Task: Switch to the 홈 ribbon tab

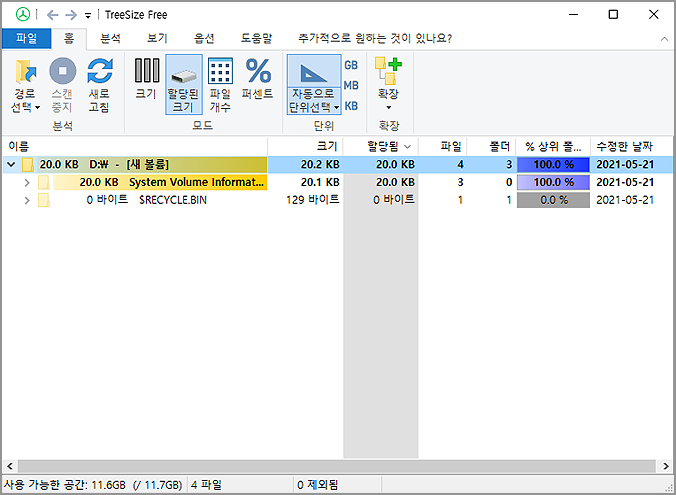Action: pyautogui.click(x=69, y=39)
